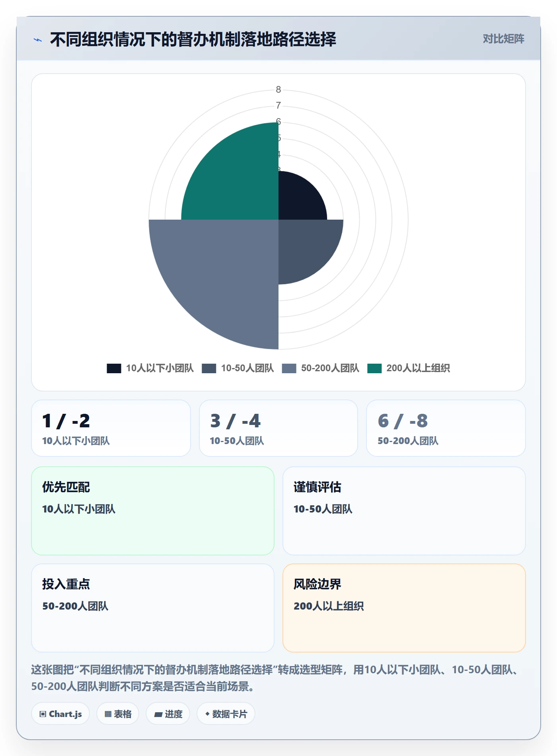
Task: Click the 数据卡片 tag chip
Action: point(226,714)
